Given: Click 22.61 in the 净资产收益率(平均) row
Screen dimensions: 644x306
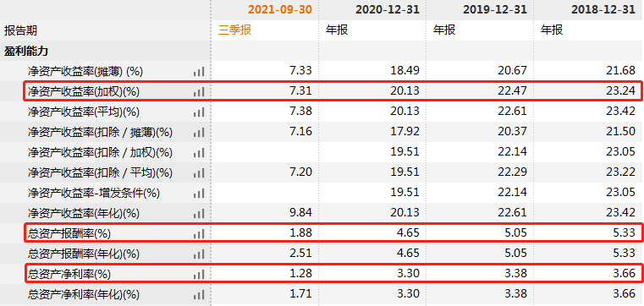Looking at the screenshot, I should click(x=513, y=112).
